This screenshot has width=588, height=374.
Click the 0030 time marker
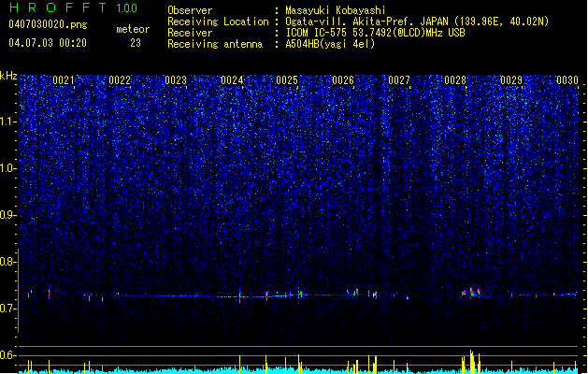coord(567,80)
